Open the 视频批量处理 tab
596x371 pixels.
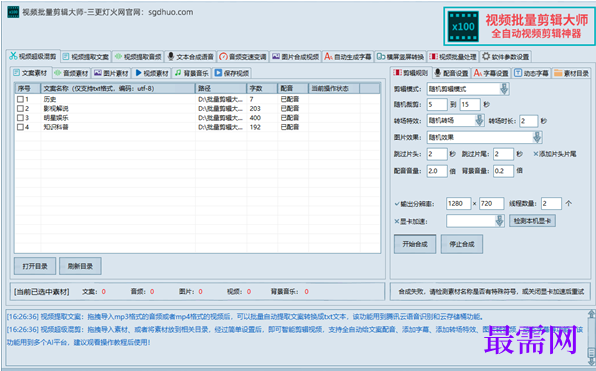tap(453, 57)
